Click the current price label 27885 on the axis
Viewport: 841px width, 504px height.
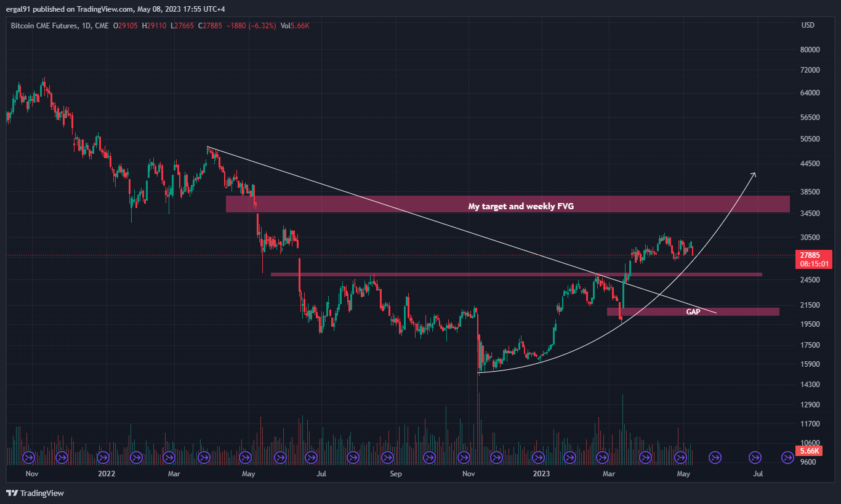[810, 255]
